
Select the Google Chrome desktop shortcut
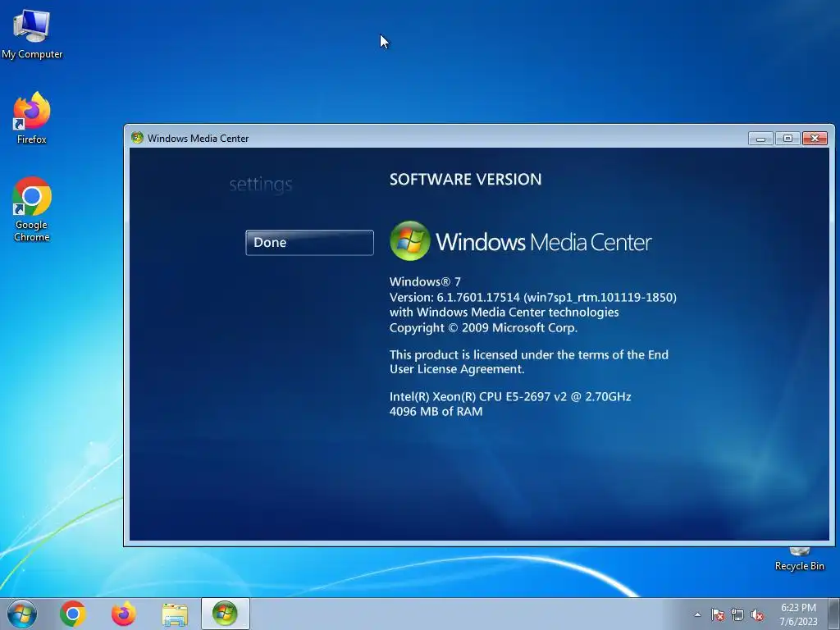[x=32, y=209]
